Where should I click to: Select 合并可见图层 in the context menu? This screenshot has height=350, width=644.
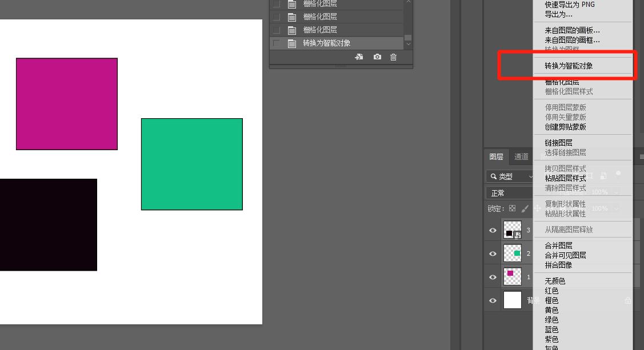tap(565, 255)
